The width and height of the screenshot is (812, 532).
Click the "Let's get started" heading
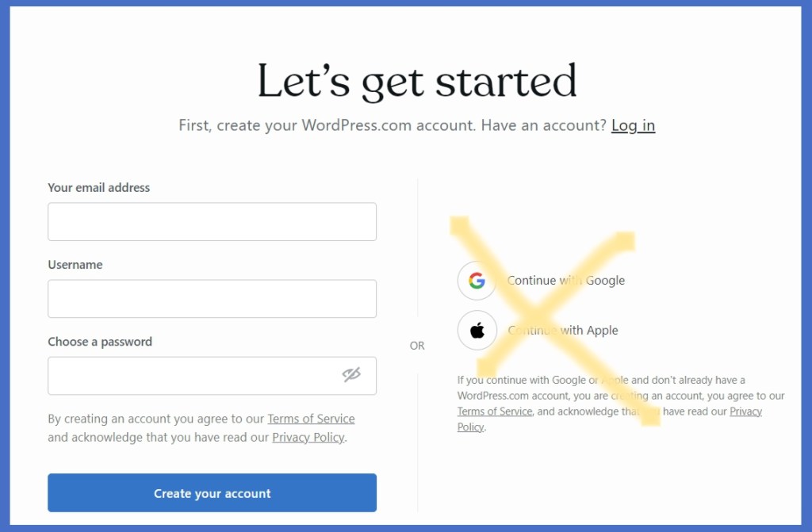click(x=417, y=81)
